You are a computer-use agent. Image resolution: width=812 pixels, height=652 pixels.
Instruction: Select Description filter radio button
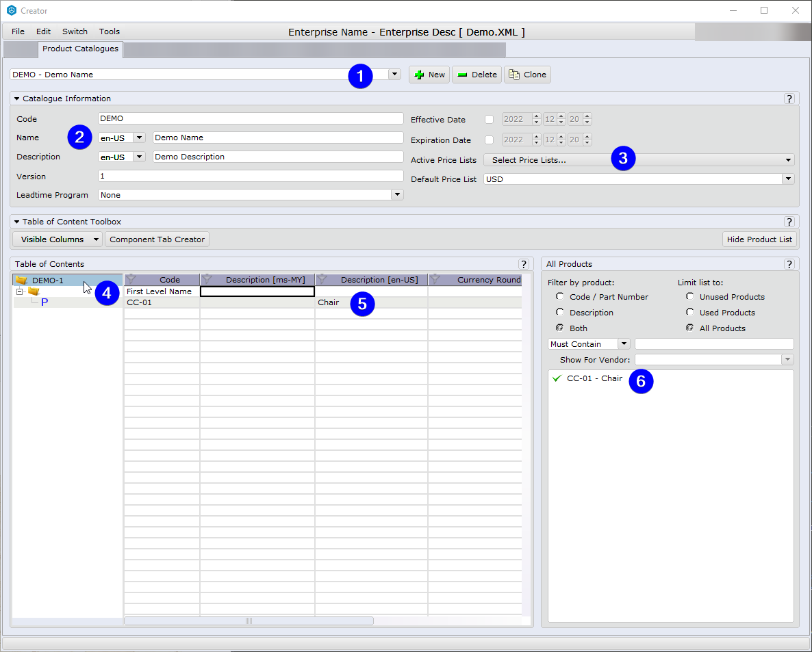point(560,312)
